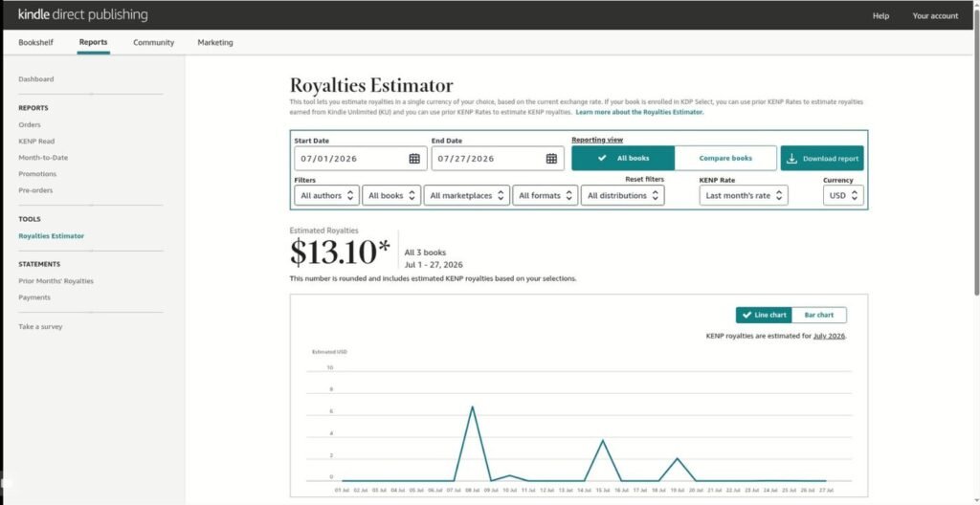Open Help in the header
Viewport: 980px width, 505px height.
(880, 16)
